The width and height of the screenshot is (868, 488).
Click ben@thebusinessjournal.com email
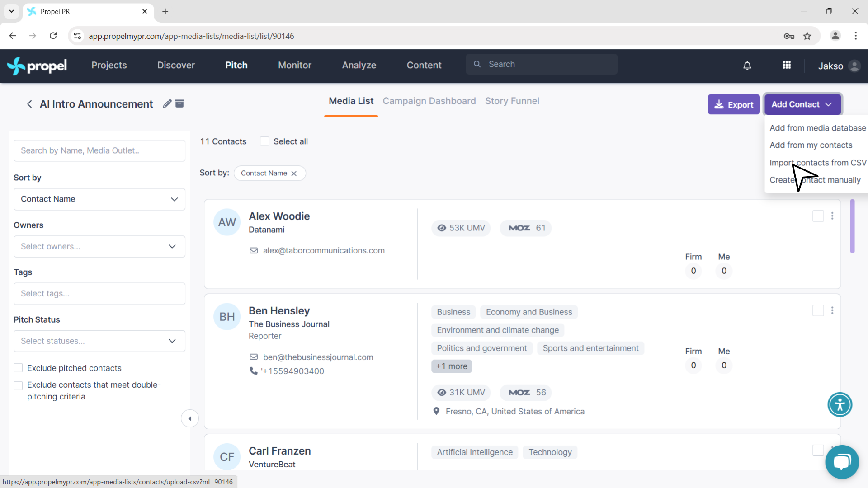pyautogui.click(x=318, y=357)
